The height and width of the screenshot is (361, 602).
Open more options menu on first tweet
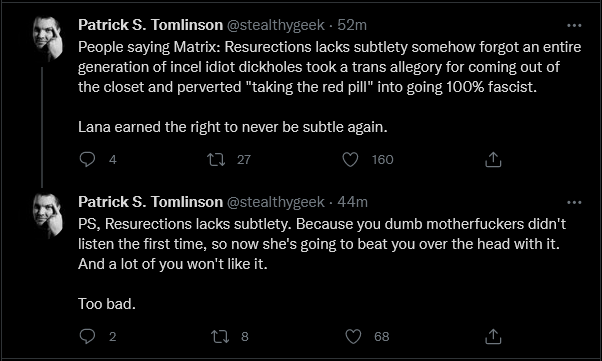[x=574, y=25]
